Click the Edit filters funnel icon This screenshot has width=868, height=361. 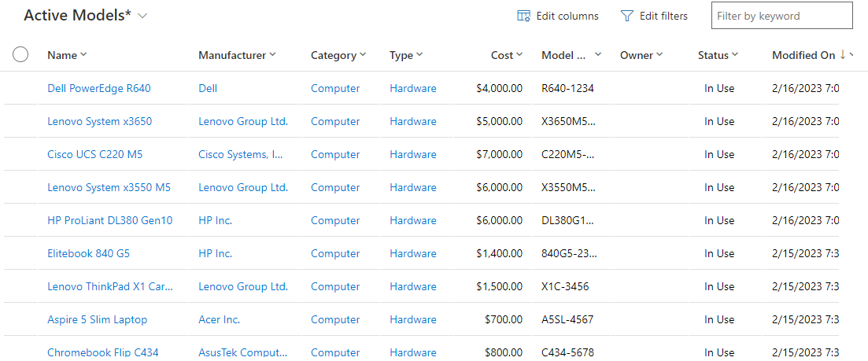626,16
